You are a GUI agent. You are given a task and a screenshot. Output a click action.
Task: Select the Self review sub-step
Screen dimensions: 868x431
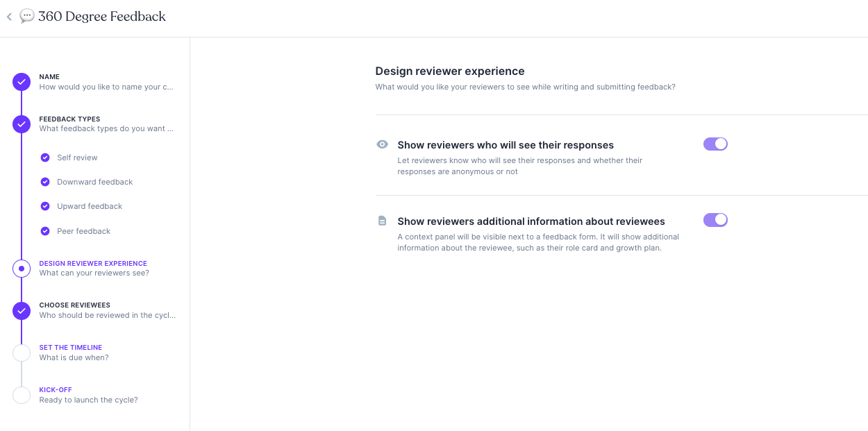click(x=77, y=158)
